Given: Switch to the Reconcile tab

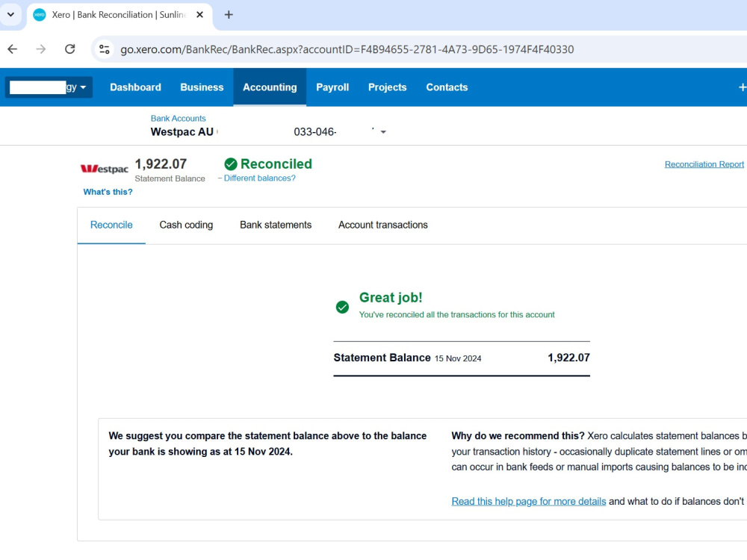Looking at the screenshot, I should [x=111, y=225].
